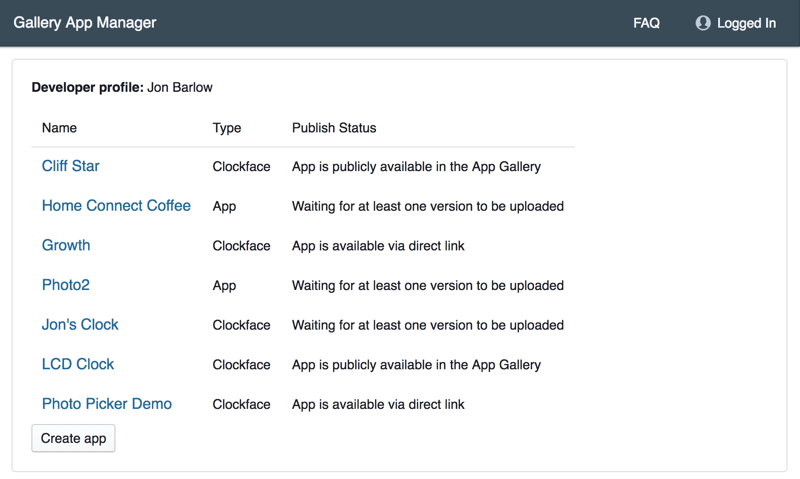
Task: Click the user avatar icon in header
Action: click(x=703, y=23)
